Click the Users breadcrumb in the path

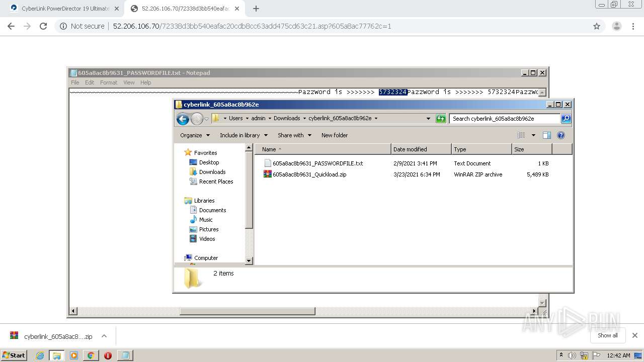(x=235, y=118)
